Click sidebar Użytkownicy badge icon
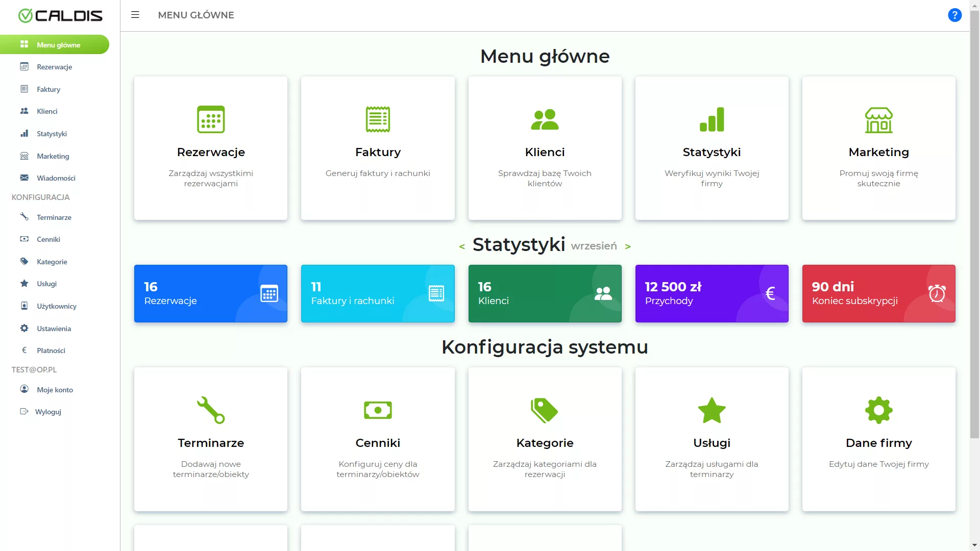980x551 pixels. 24,306
